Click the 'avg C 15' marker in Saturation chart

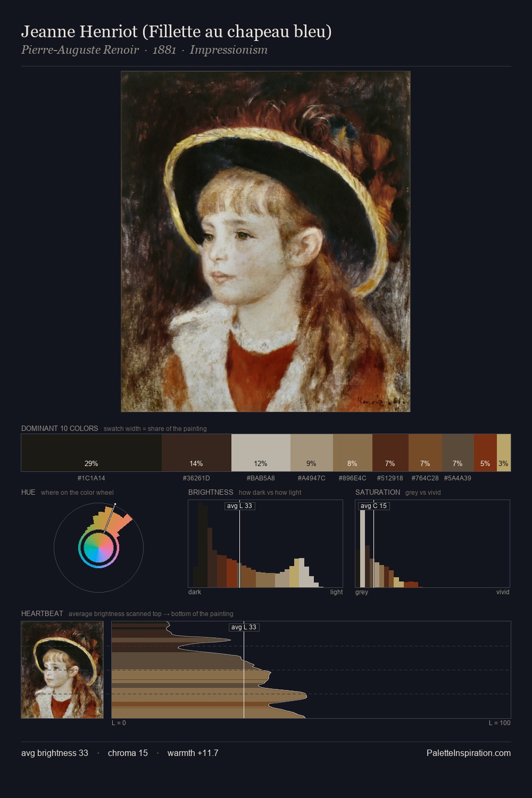tap(373, 506)
